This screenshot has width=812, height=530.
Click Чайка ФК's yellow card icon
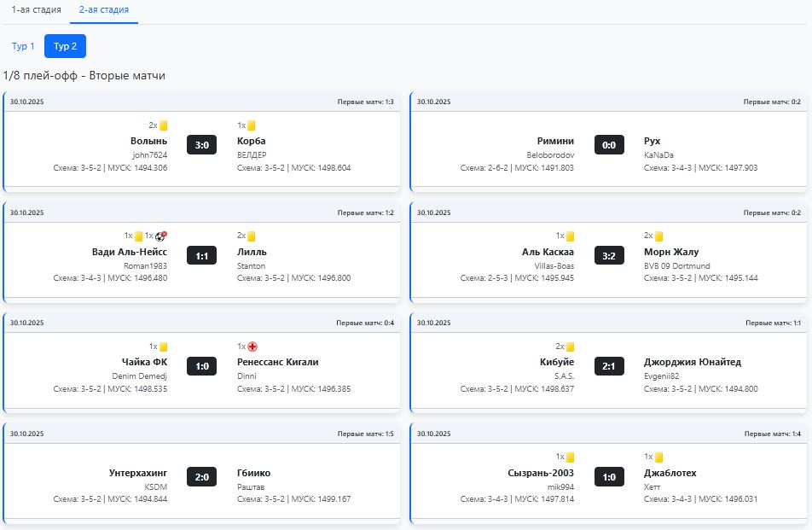point(163,347)
